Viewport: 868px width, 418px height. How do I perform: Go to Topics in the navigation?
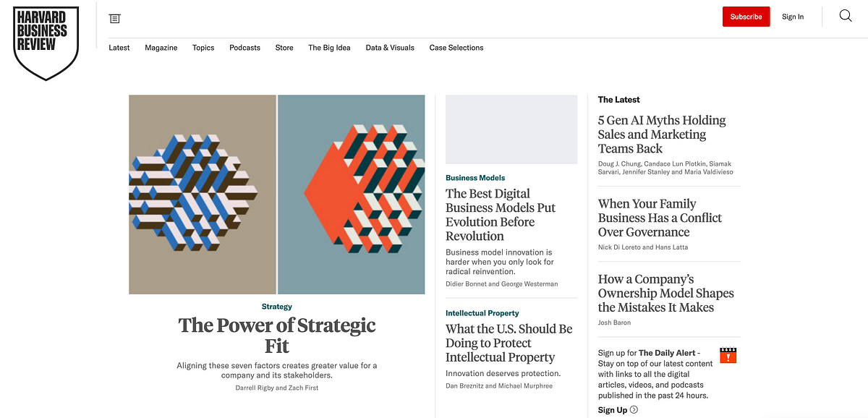click(x=203, y=48)
